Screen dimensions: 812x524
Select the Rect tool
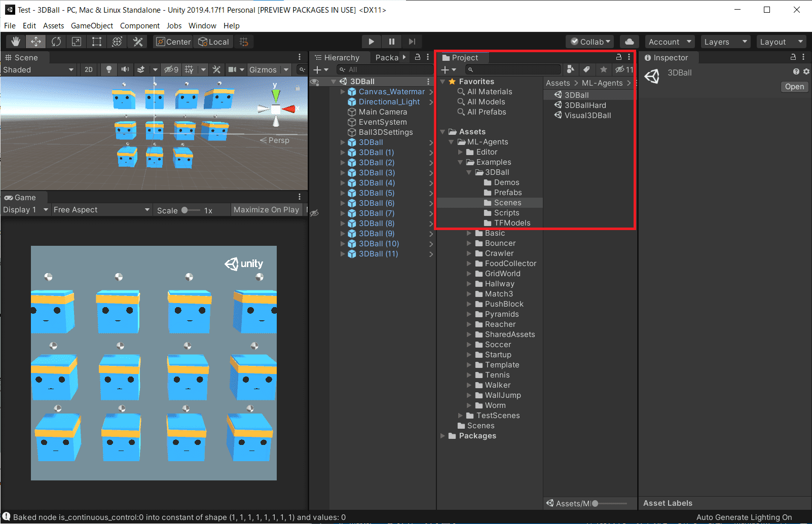click(97, 42)
